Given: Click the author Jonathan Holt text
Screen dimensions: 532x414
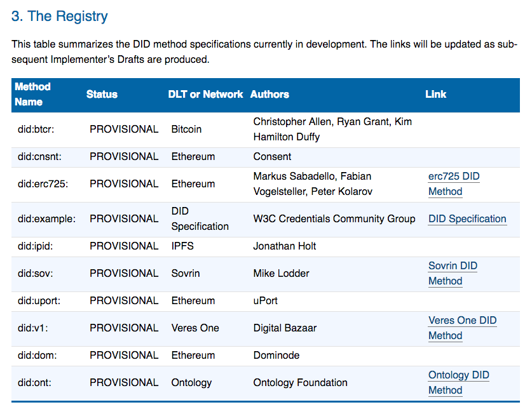Looking at the screenshot, I should click(x=283, y=246).
